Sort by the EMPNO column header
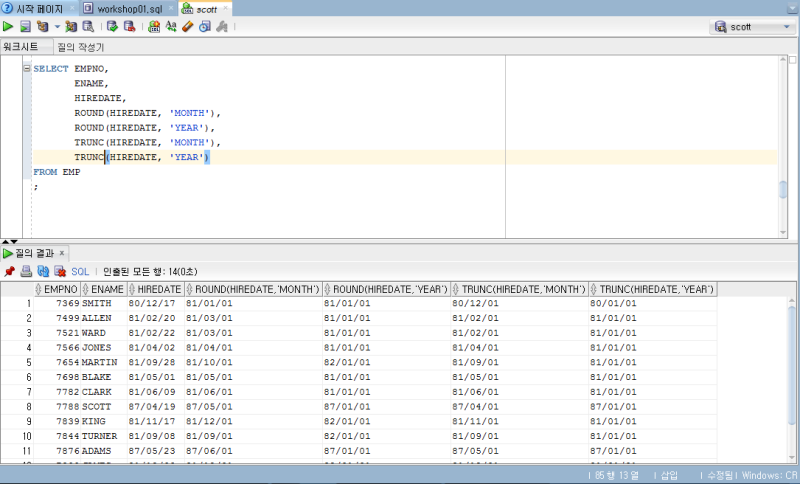 click(x=57, y=289)
